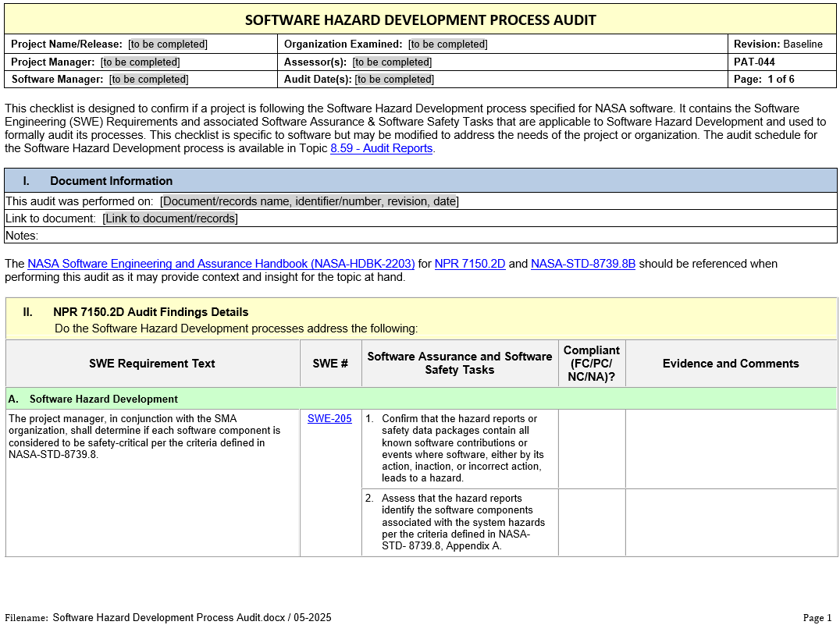The width and height of the screenshot is (840, 625).
Task: Open the NASA-STD-8739.8B link
Action: point(582,264)
